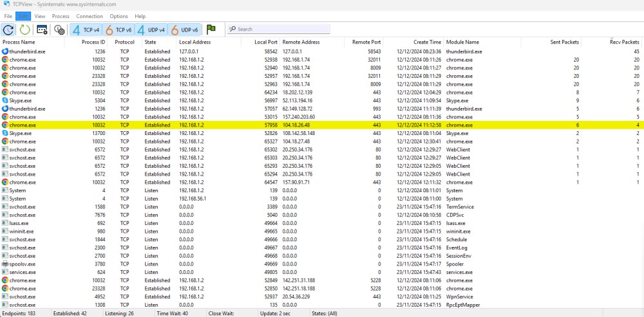Toggle the TCP v4 filter
This screenshot has width=644, height=317.
[x=86, y=30]
